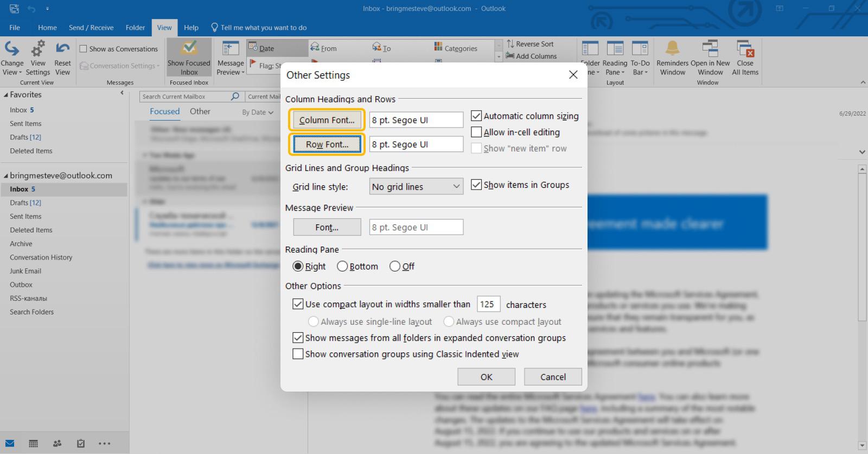Click the Reset View icon
This screenshot has height=454, width=868.
pyautogui.click(x=62, y=58)
